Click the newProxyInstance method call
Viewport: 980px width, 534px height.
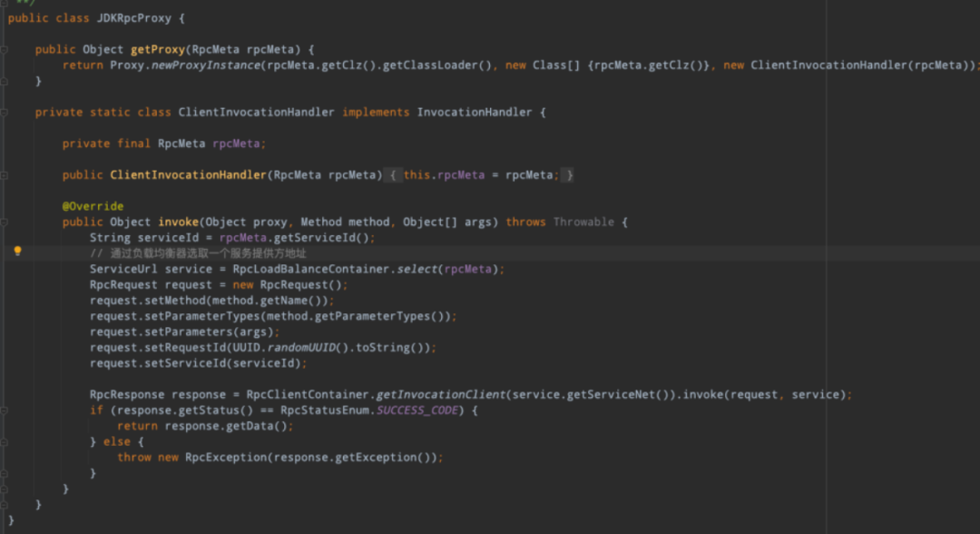(206, 65)
